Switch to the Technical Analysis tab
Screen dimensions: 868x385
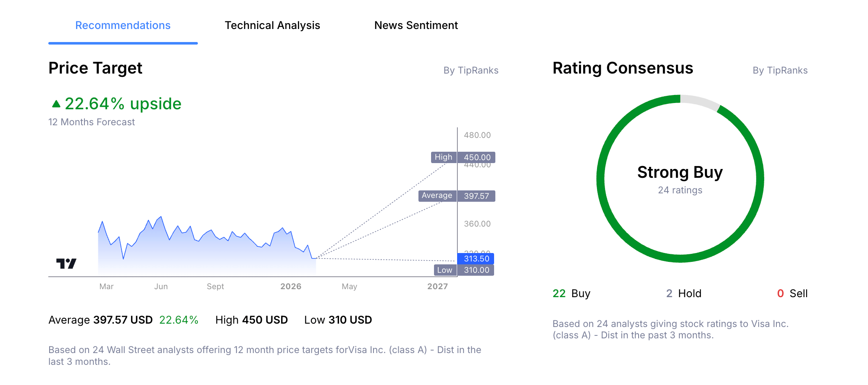click(x=273, y=25)
